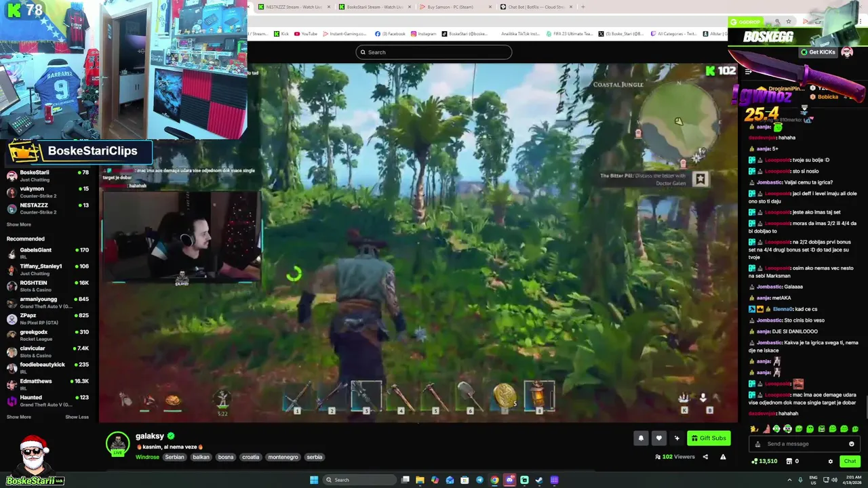The height and width of the screenshot is (488, 868).
Task: Close the NESTAZZZ Stream tab
Action: coord(329,7)
